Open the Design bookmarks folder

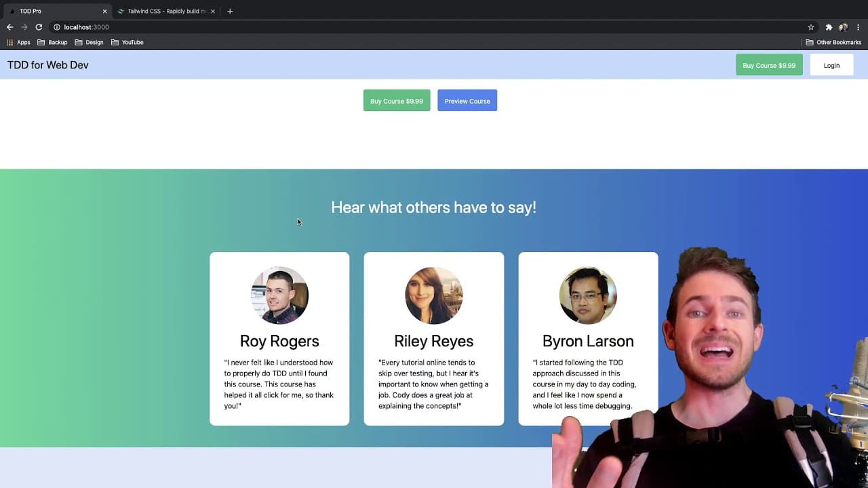click(89, 42)
